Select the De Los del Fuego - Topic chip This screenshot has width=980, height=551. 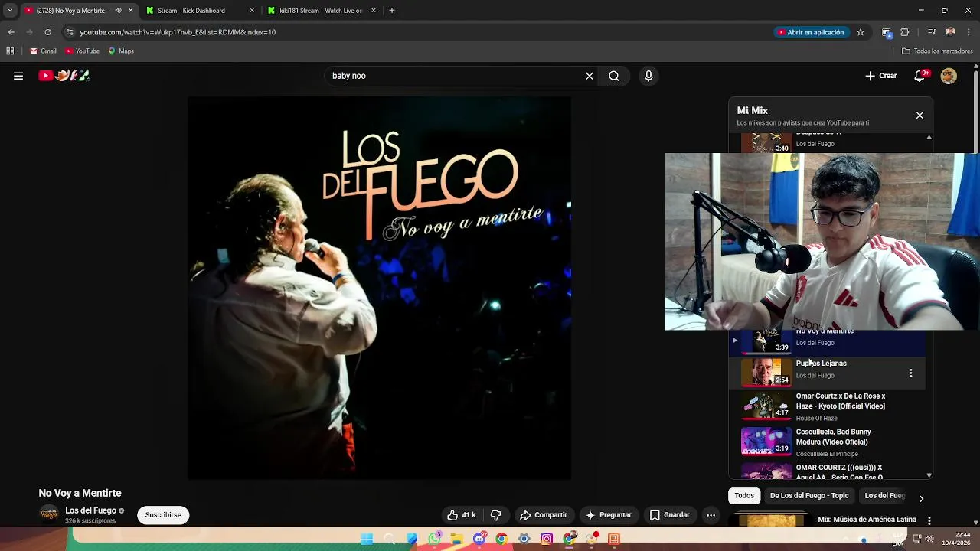(x=809, y=496)
